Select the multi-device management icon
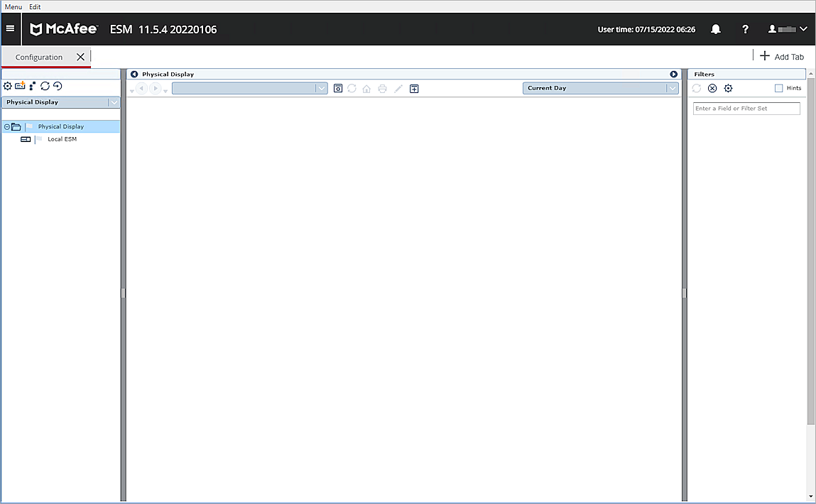 coord(32,86)
